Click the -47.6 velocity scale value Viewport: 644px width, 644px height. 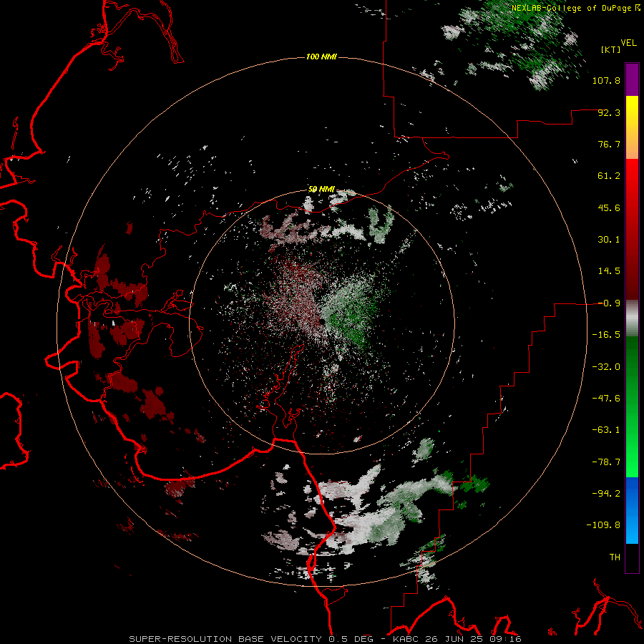click(606, 399)
